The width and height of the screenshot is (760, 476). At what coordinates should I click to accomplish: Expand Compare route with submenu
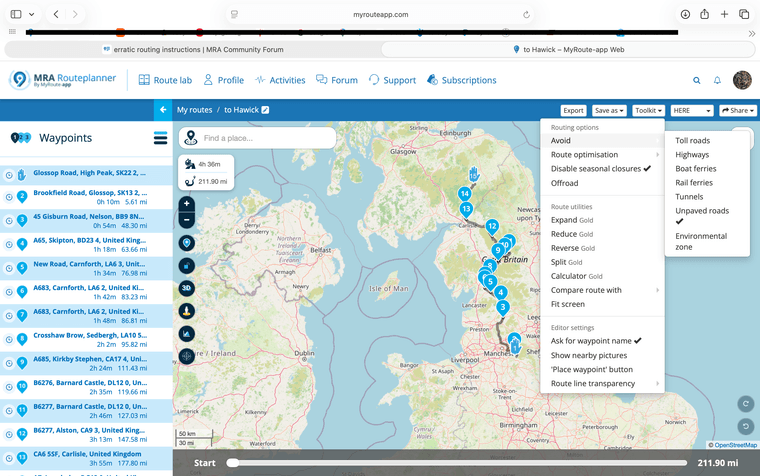tap(602, 290)
